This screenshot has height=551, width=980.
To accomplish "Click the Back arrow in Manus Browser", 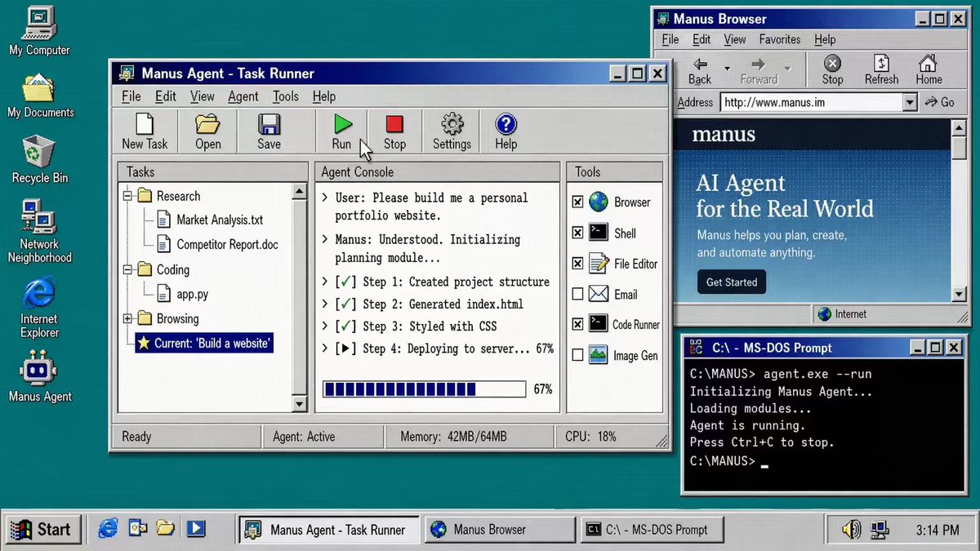I will click(700, 64).
